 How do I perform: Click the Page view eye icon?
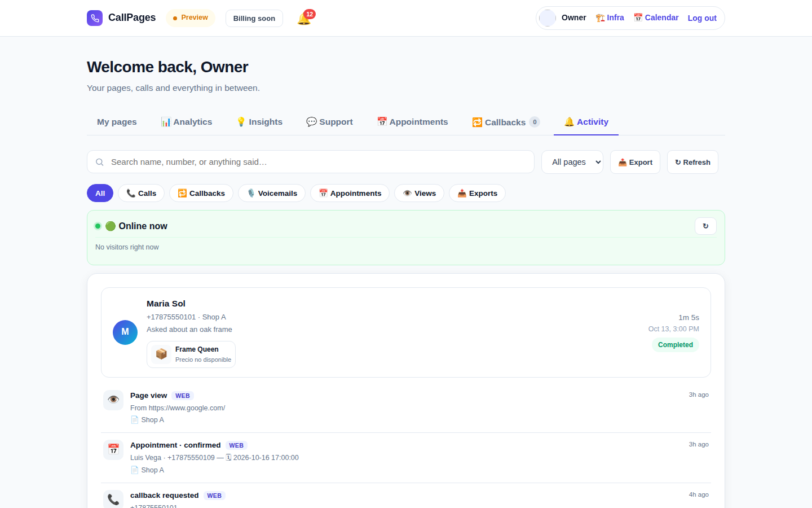[x=113, y=400]
